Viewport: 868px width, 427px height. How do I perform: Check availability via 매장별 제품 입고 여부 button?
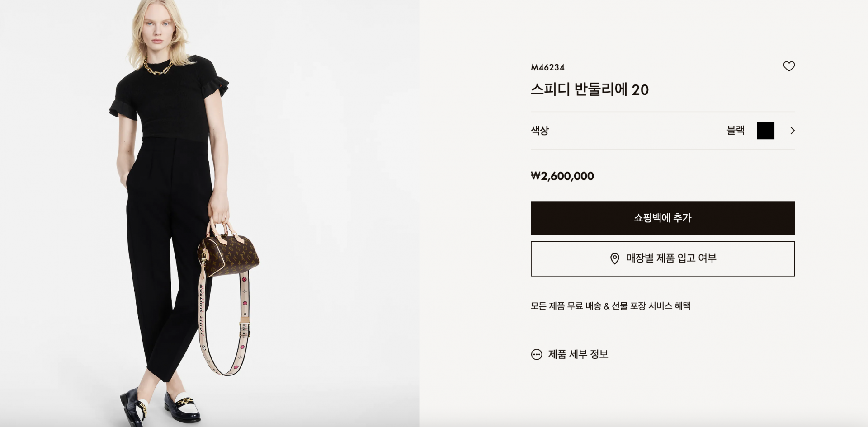coord(662,259)
